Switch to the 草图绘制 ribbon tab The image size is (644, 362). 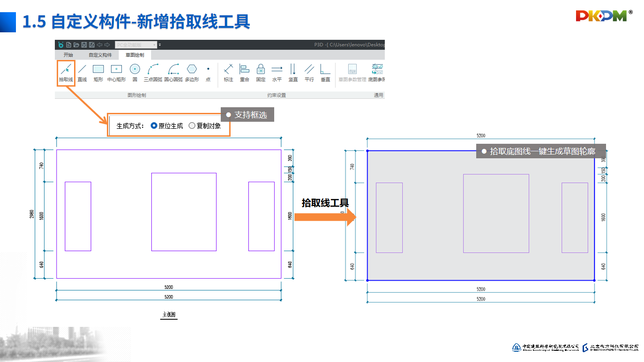coord(135,55)
